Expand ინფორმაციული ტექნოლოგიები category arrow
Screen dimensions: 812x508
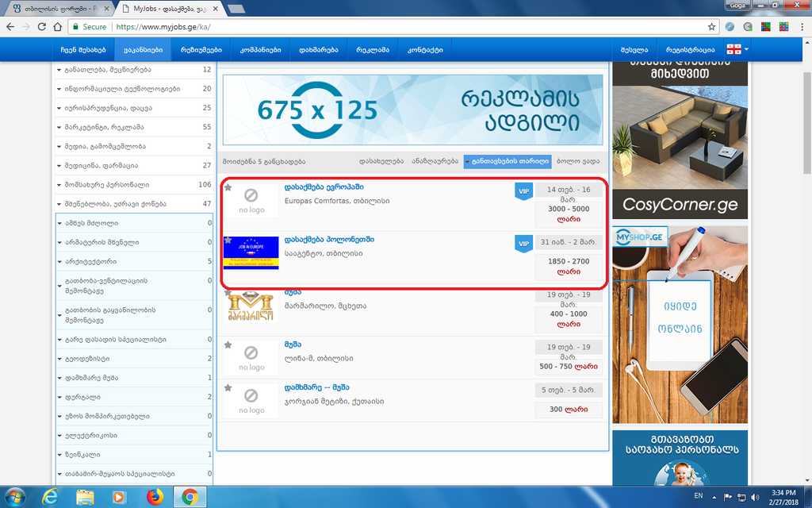pos(59,89)
